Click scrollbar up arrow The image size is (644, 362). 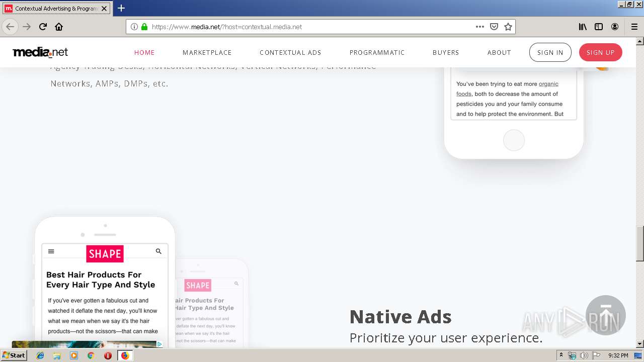pyautogui.click(x=640, y=41)
